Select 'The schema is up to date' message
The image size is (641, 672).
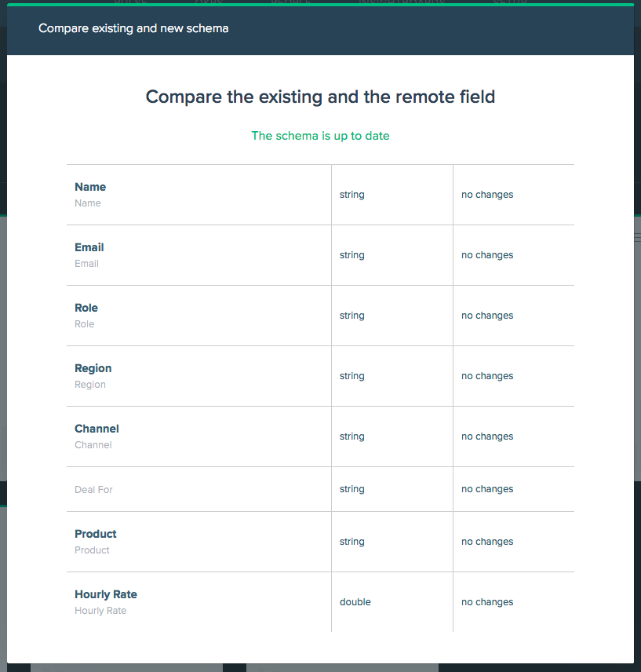coord(320,136)
